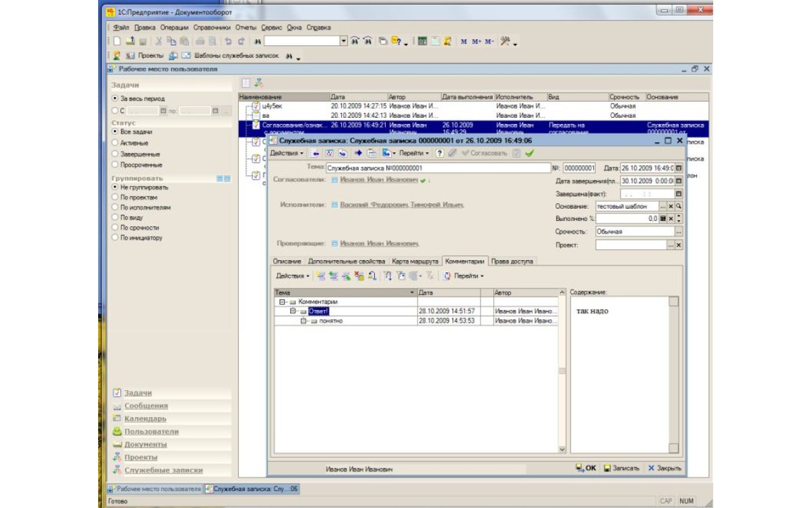
Task: Click the new document icon in main toolbar
Action: click(x=116, y=41)
